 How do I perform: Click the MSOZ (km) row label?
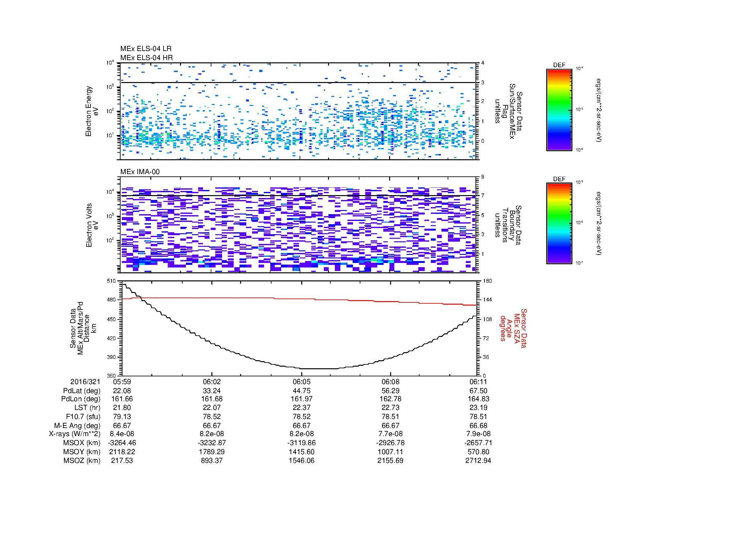coord(82,461)
